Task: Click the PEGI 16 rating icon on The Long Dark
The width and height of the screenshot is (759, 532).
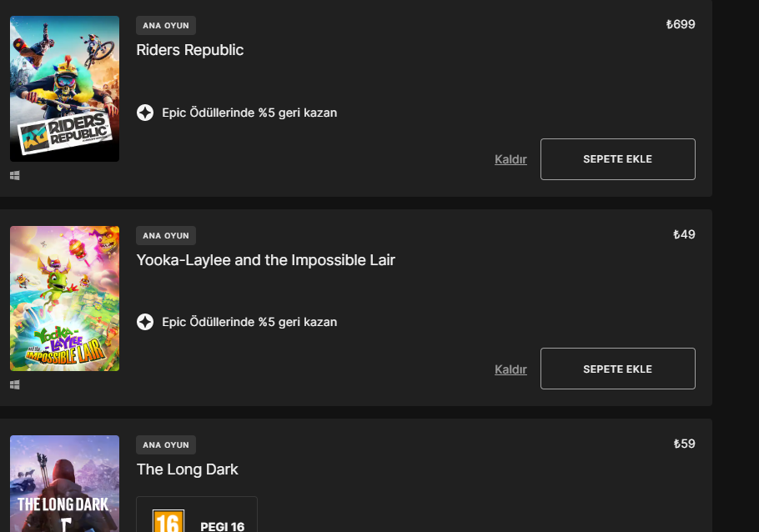Action: point(169,521)
